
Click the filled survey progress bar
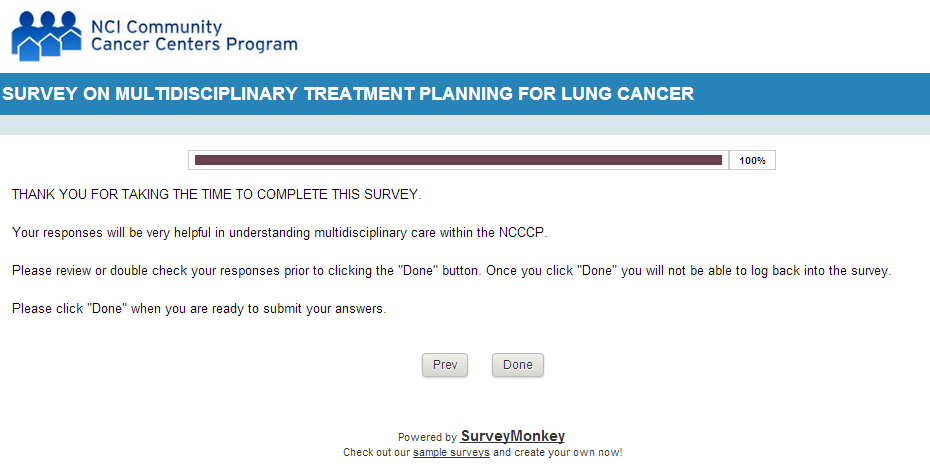coord(458,160)
